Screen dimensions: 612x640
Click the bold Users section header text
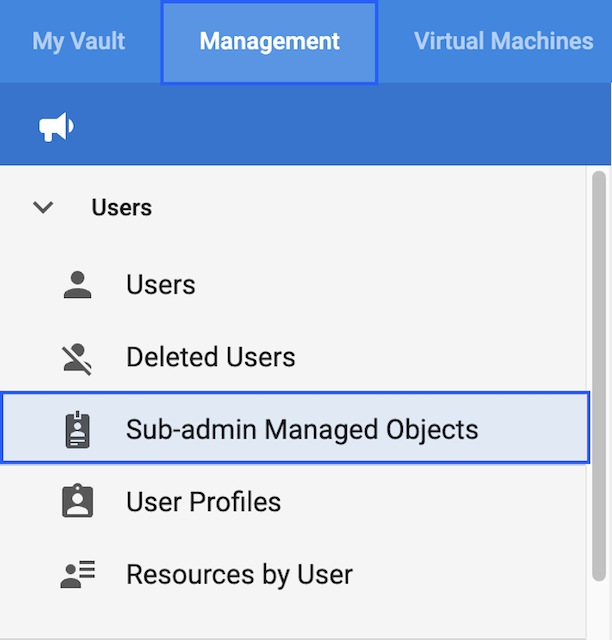[121, 208]
